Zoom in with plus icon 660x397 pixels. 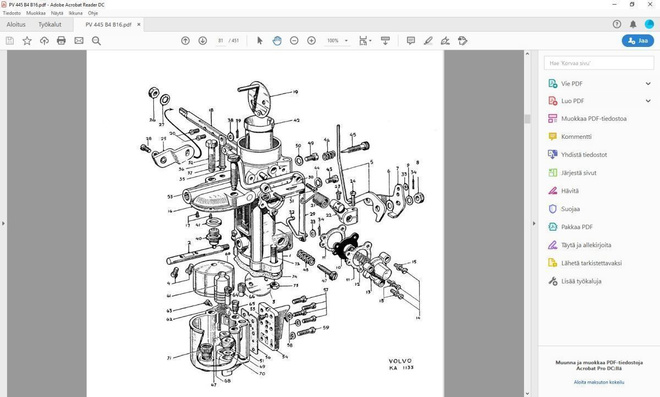311,41
